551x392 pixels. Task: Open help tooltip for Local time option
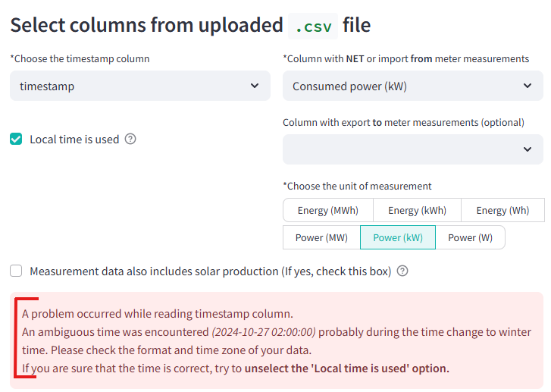click(x=130, y=140)
